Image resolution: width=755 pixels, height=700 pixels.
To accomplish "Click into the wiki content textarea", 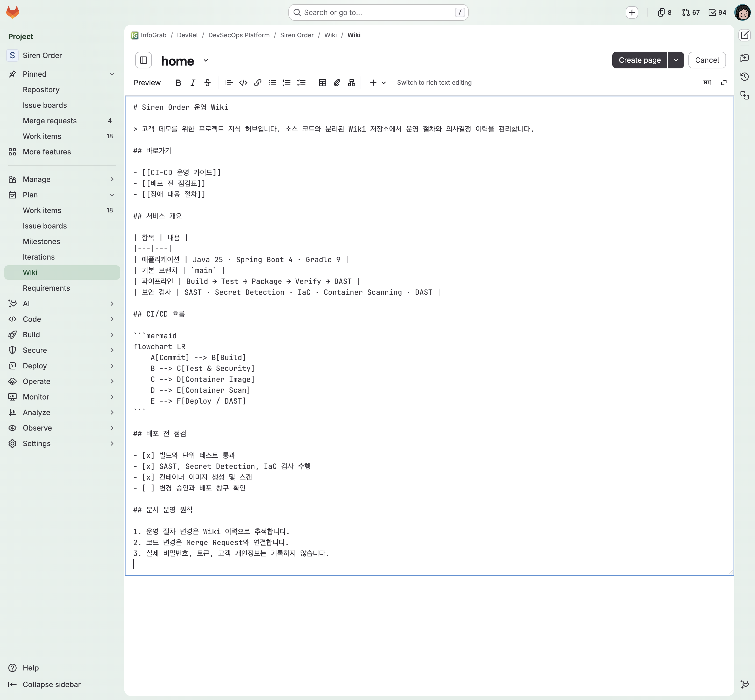I will tap(429, 335).
